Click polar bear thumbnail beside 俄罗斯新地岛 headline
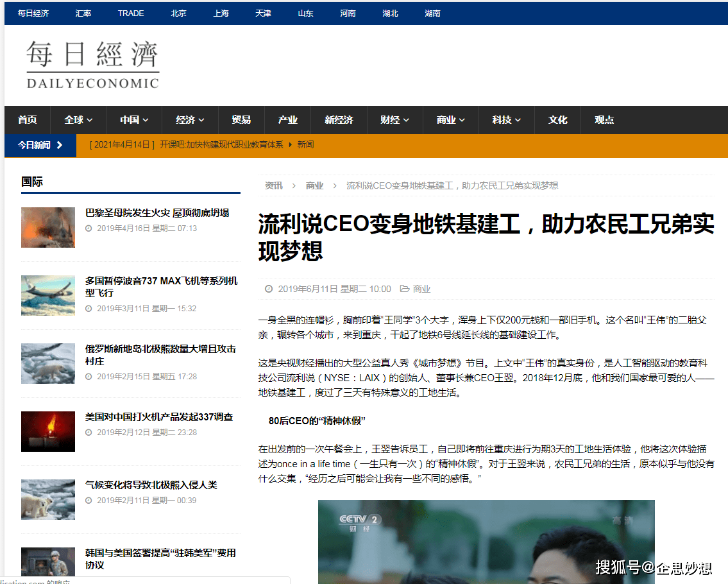This screenshot has width=728, height=584. (48, 363)
